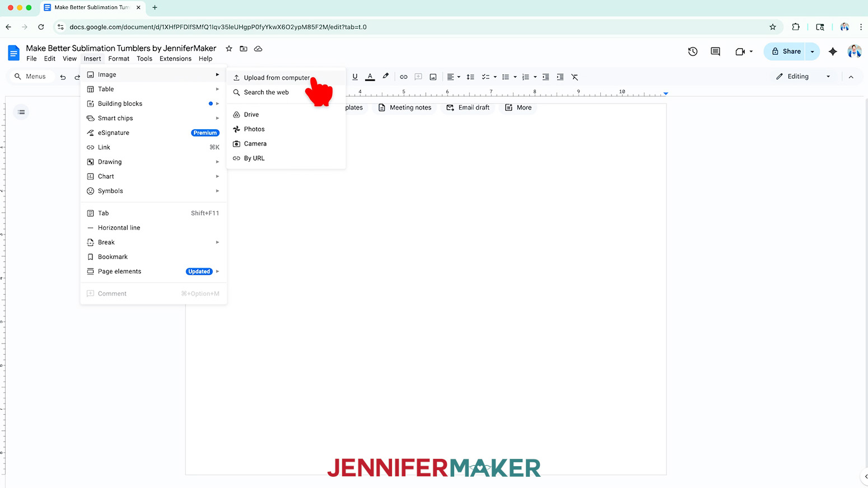This screenshot has width=868, height=488.
Task: Choose Upload from computer
Action: click(x=286, y=78)
